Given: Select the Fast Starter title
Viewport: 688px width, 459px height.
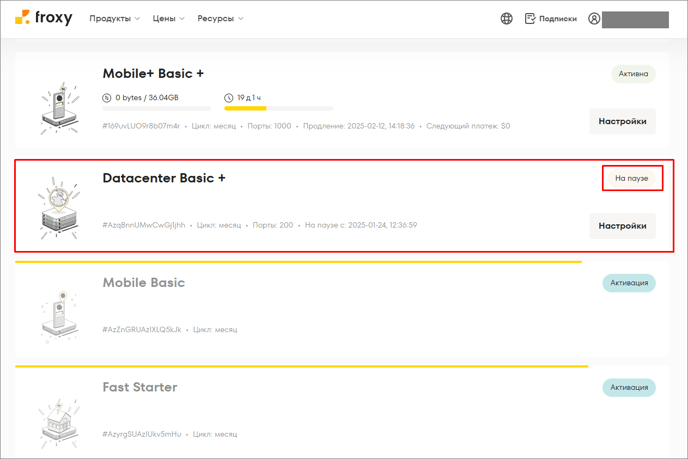Looking at the screenshot, I should (x=140, y=387).
